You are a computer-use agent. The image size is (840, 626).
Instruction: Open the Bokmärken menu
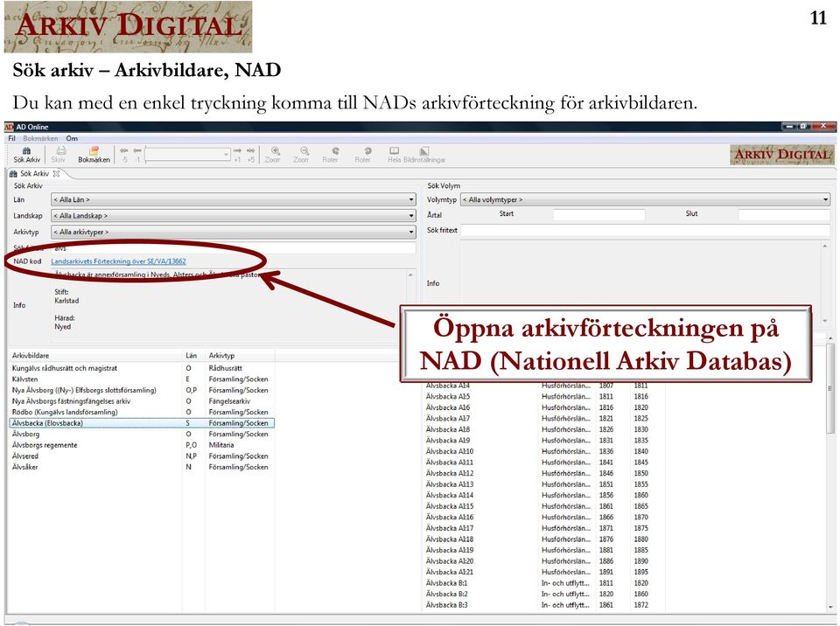point(40,138)
